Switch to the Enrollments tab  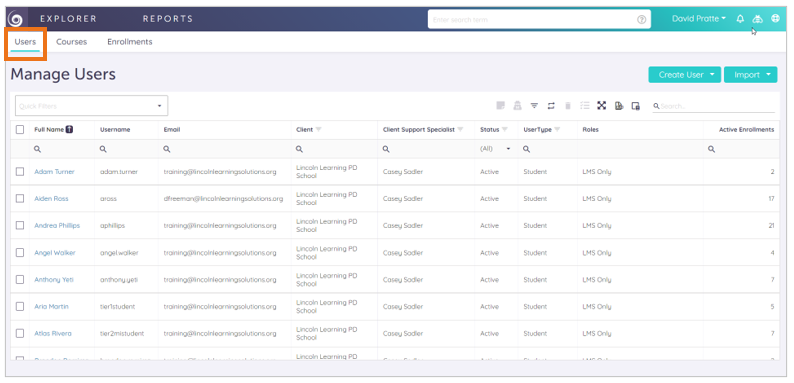click(130, 42)
